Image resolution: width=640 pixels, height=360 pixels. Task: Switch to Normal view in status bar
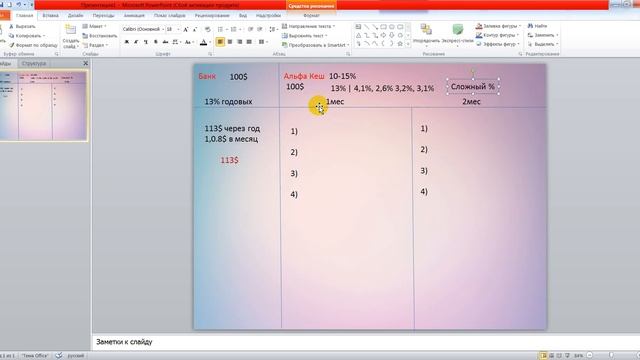[543, 356]
